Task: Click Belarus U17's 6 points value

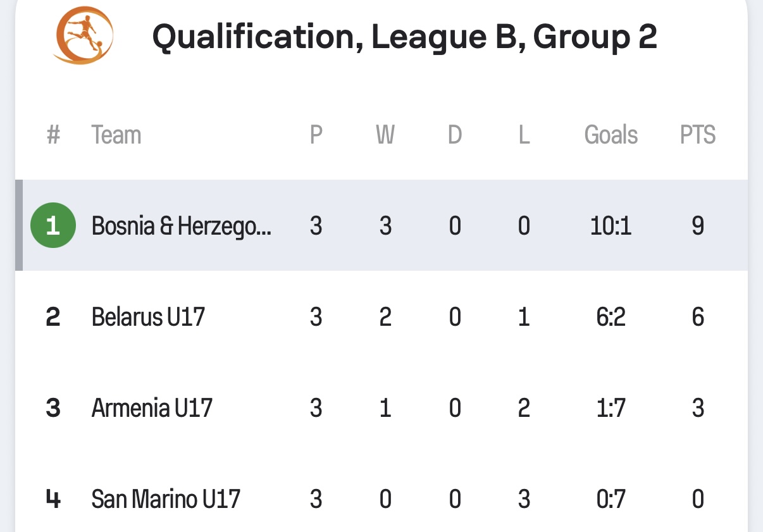Action: [698, 317]
